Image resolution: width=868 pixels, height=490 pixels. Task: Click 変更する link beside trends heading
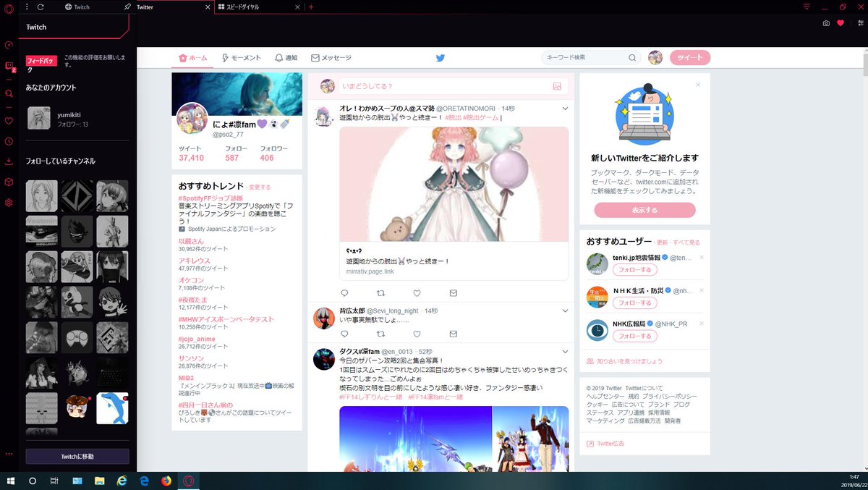coord(260,187)
